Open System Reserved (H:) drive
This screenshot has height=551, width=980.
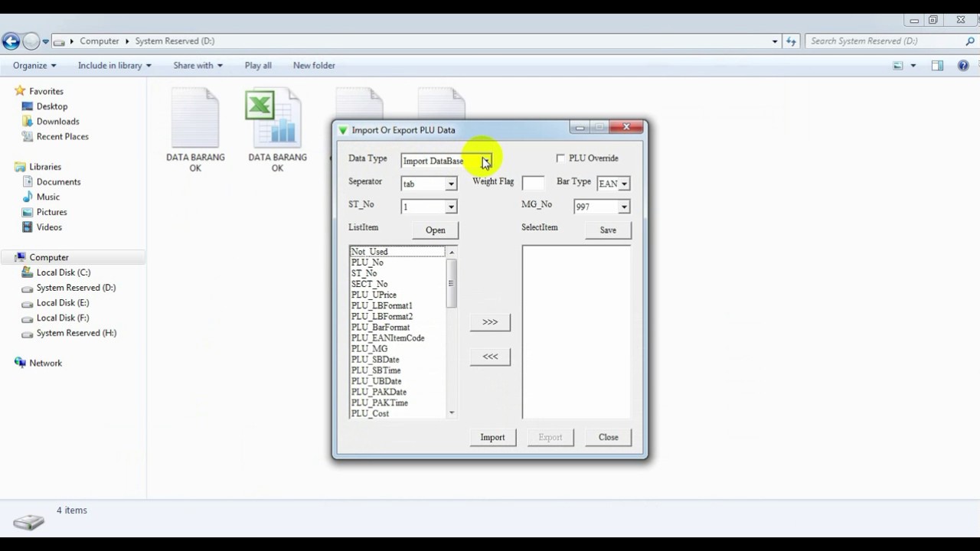point(76,333)
